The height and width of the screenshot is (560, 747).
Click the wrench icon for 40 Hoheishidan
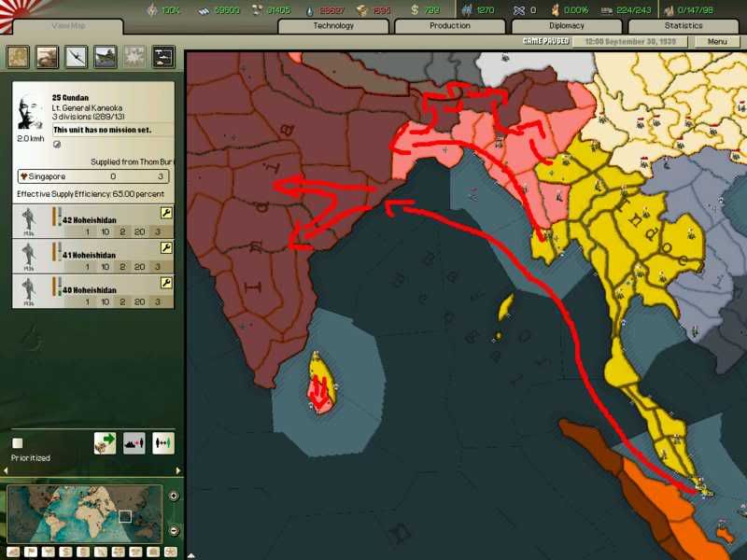click(166, 283)
